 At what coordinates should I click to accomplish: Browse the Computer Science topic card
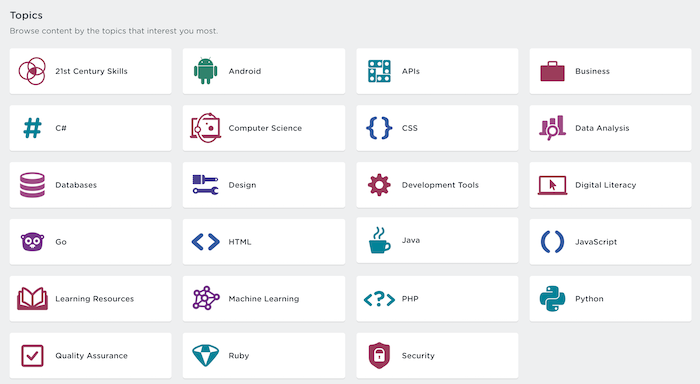click(x=264, y=128)
